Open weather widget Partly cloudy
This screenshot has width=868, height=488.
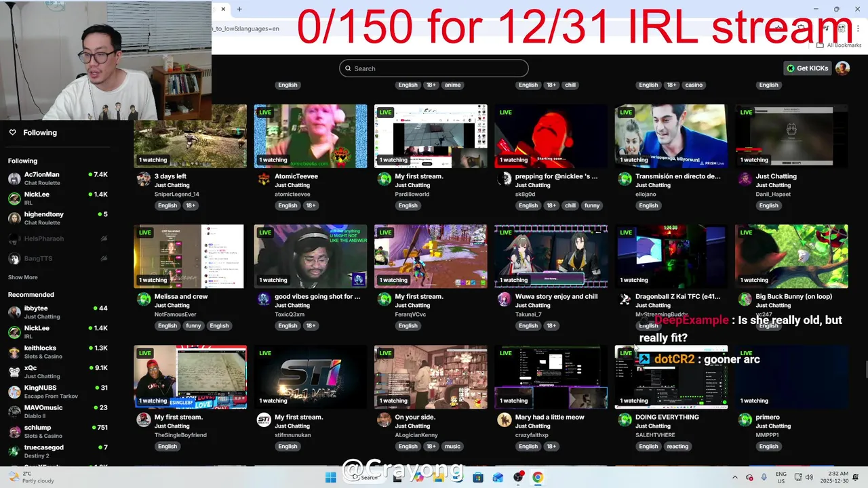click(x=31, y=477)
